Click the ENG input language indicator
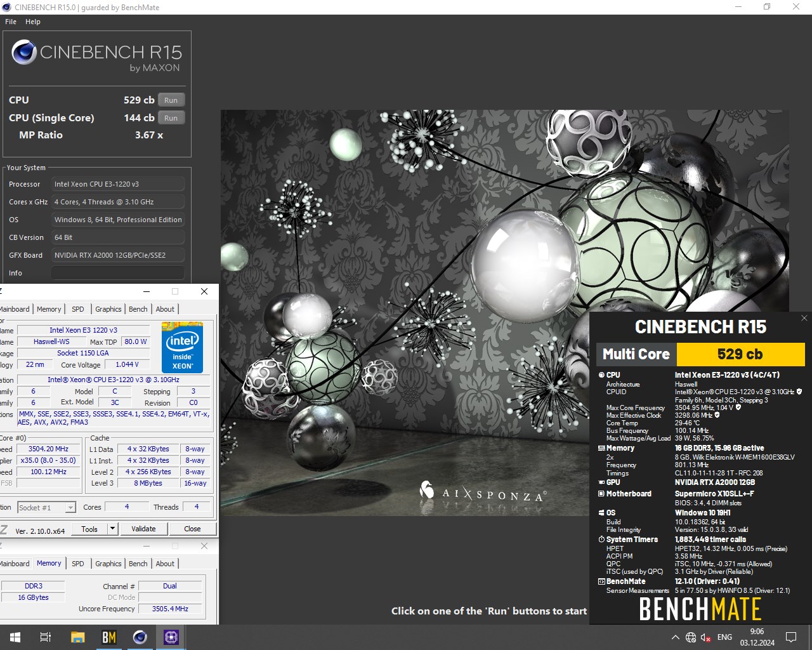 click(724, 637)
